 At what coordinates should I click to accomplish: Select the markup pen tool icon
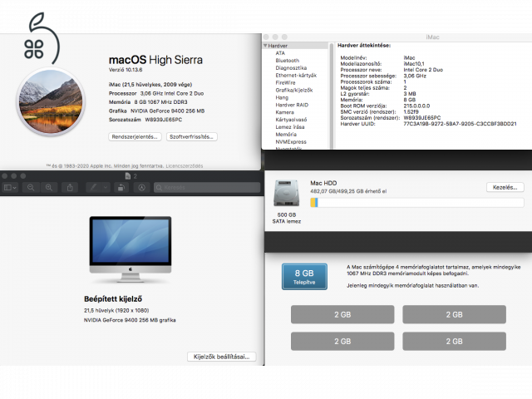93,188
